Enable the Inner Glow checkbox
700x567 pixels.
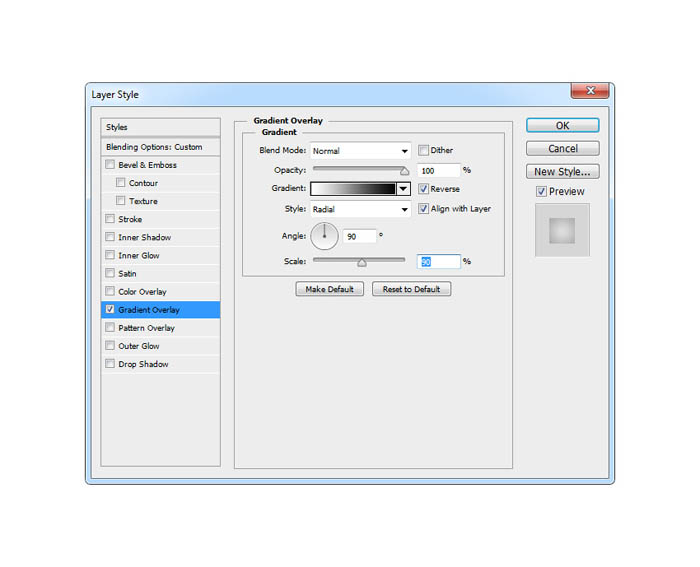(x=110, y=255)
